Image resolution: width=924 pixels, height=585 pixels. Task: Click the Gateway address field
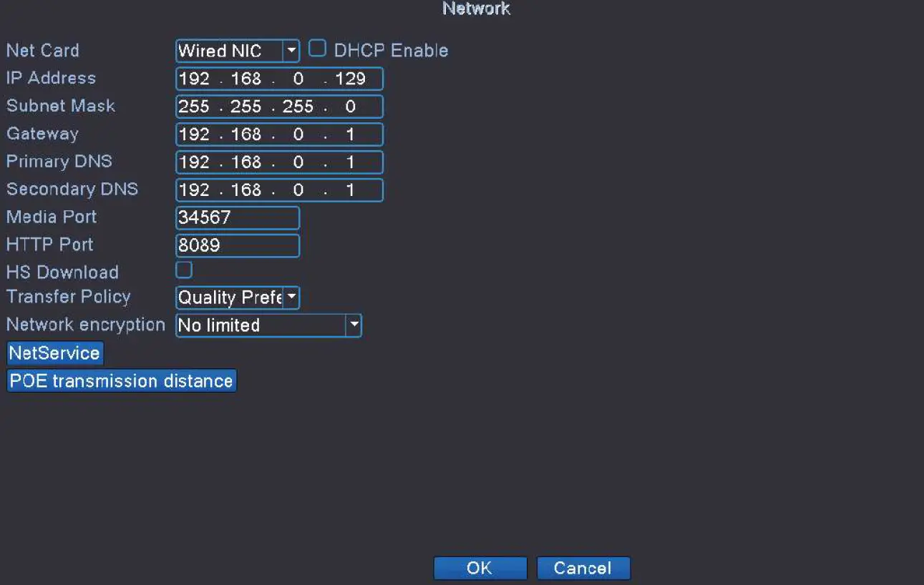point(279,134)
